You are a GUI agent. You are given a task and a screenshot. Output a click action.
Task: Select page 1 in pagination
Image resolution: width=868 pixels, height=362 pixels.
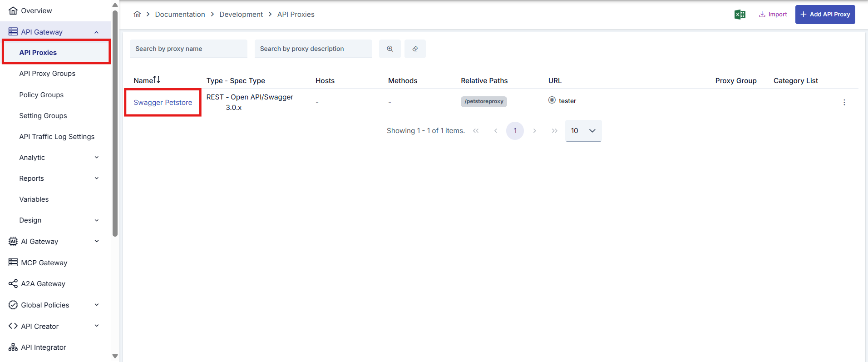tap(515, 131)
